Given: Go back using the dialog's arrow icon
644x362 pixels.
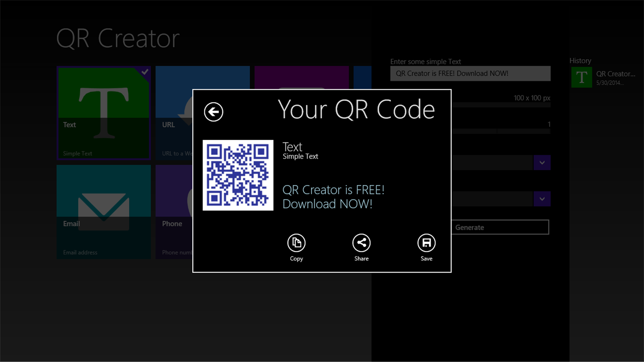Looking at the screenshot, I should pyautogui.click(x=213, y=112).
